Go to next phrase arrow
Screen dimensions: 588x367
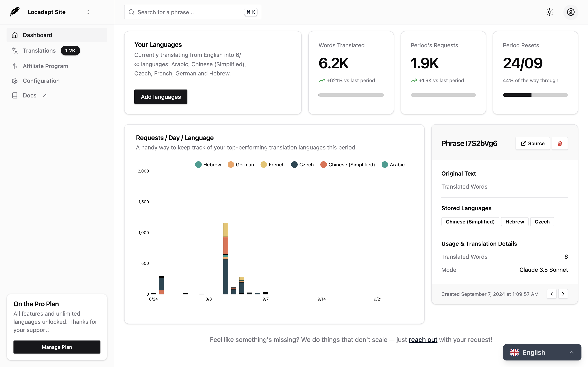[563, 294]
